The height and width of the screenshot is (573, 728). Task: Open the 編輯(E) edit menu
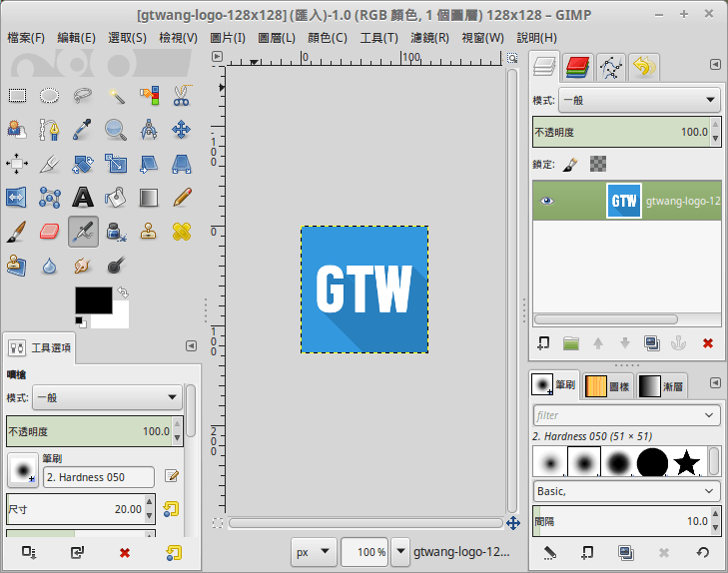click(x=76, y=38)
